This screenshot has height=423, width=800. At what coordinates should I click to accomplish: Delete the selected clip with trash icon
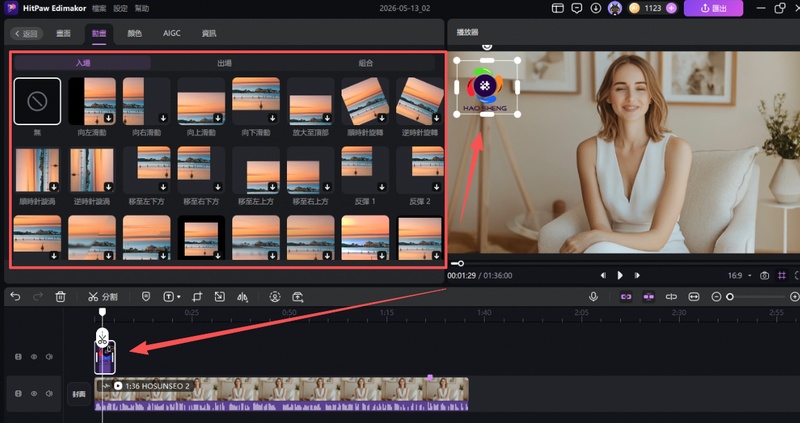point(60,296)
